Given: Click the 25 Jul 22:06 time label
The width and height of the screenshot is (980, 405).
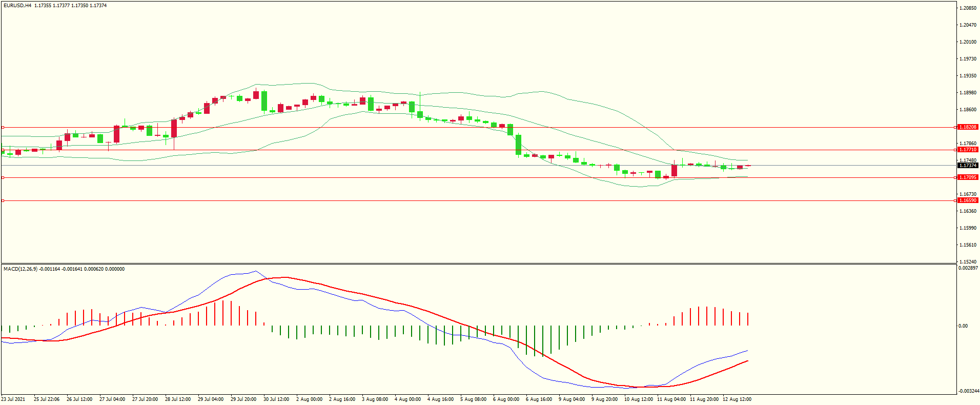Looking at the screenshot, I should 47,399.
